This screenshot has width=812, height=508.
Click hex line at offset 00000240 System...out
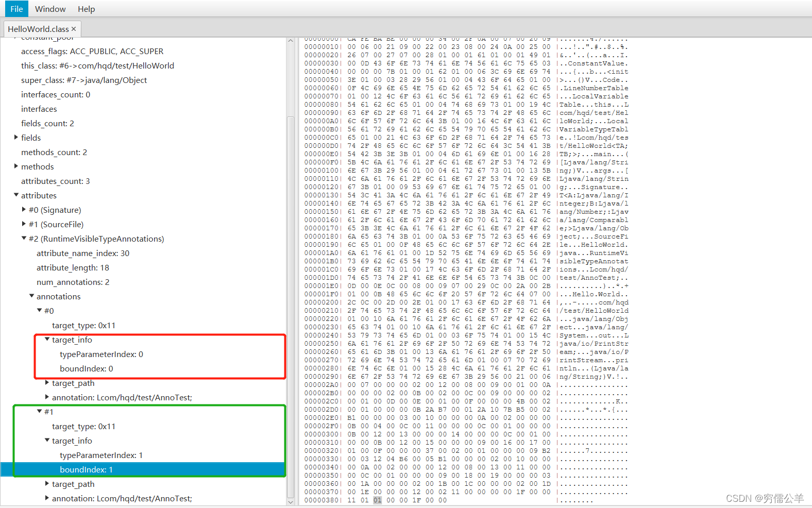[466, 335]
